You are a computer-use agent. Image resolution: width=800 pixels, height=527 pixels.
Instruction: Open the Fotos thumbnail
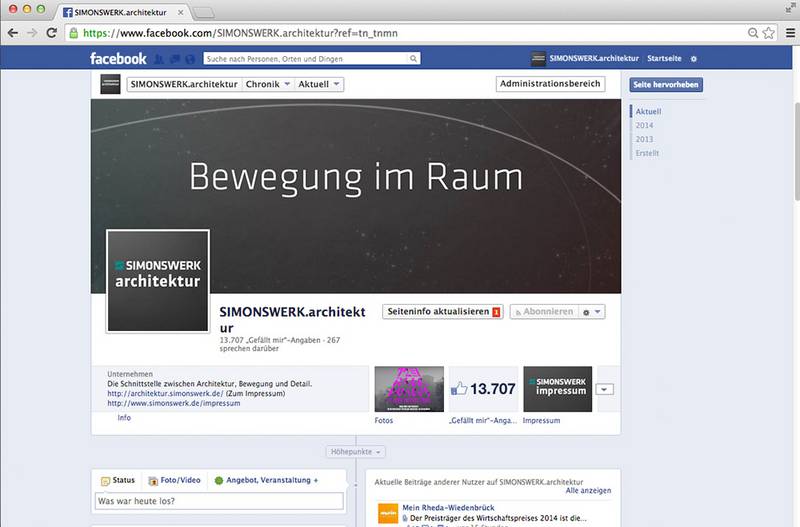click(409, 389)
